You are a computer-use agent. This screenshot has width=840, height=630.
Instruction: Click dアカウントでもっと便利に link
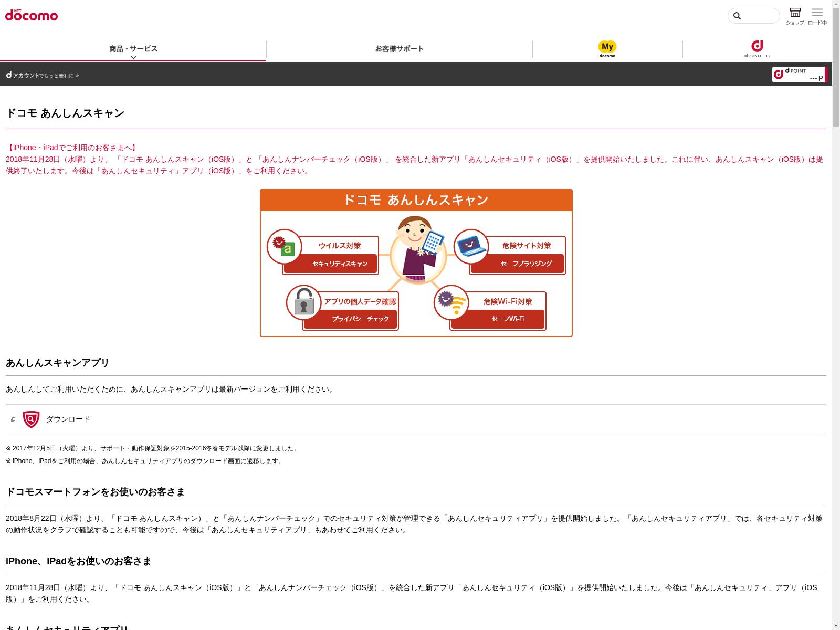[x=42, y=75]
